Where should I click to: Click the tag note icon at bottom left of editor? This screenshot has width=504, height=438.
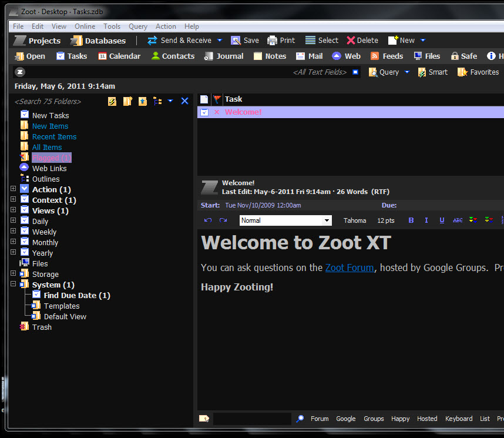tap(204, 419)
